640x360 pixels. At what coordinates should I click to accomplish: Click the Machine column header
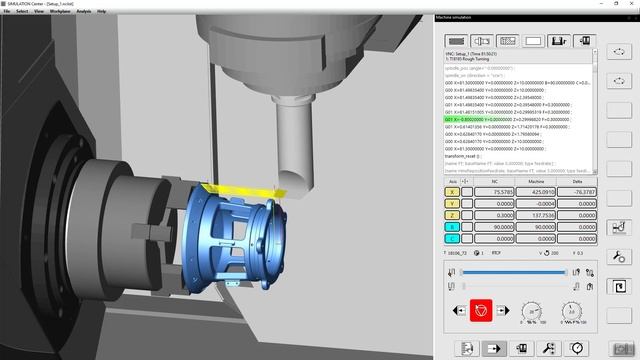pyautogui.click(x=536, y=181)
